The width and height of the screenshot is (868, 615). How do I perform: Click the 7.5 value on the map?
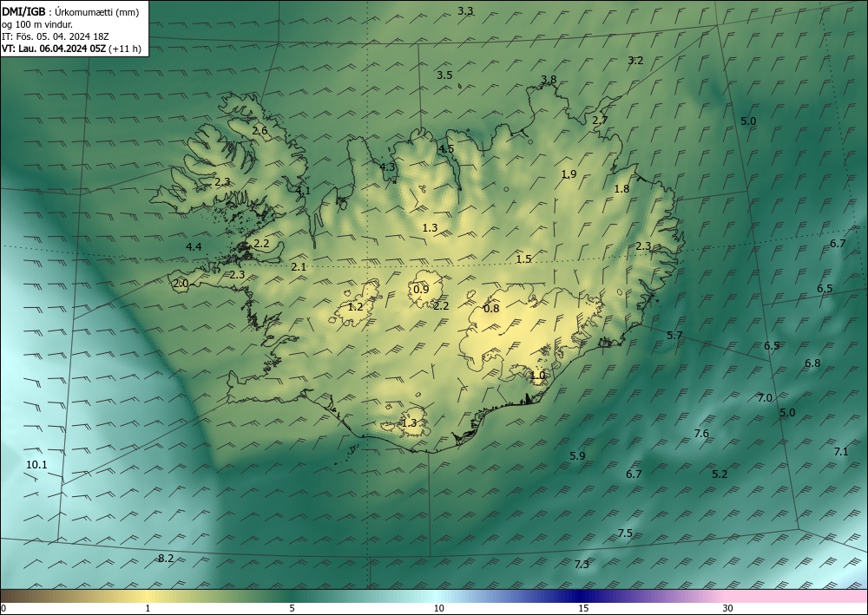[x=625, y=533]
